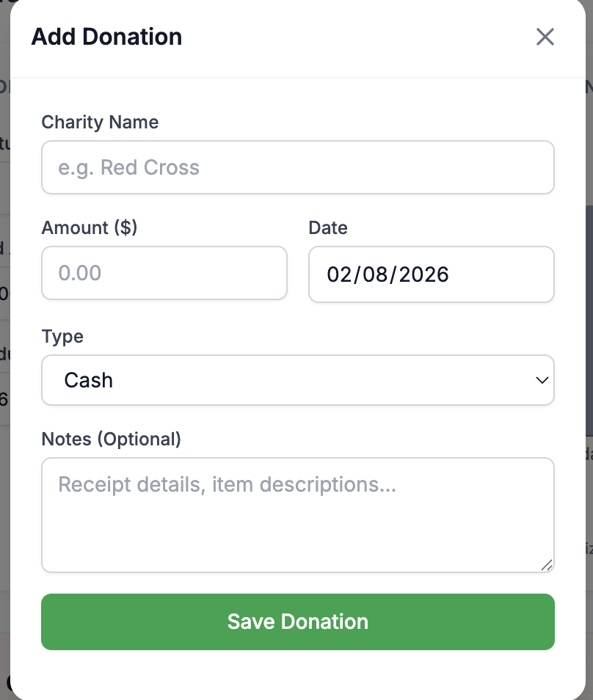Click the Add Donation heading
Screen dimensions: 593x700
pyautogui.click(x=106, y=37)
